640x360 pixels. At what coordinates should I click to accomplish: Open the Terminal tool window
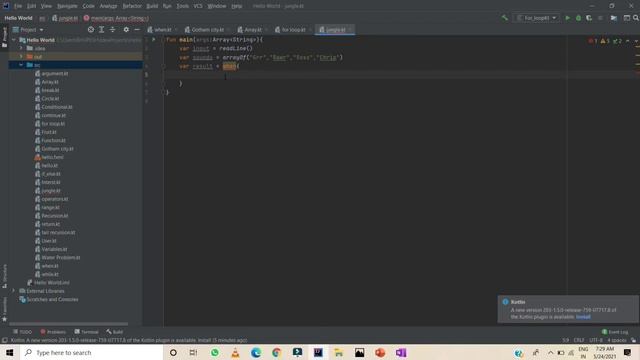(x=87, y=332)
